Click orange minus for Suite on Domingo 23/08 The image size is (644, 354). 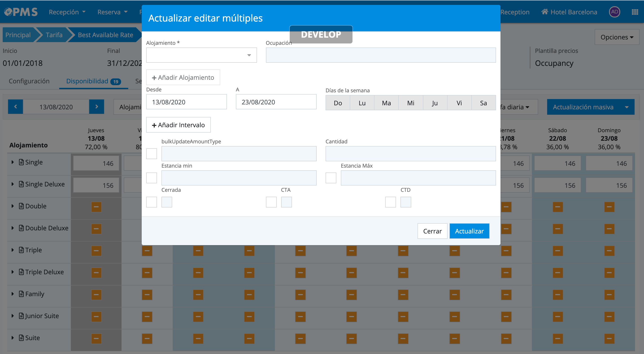coord(609,339)
